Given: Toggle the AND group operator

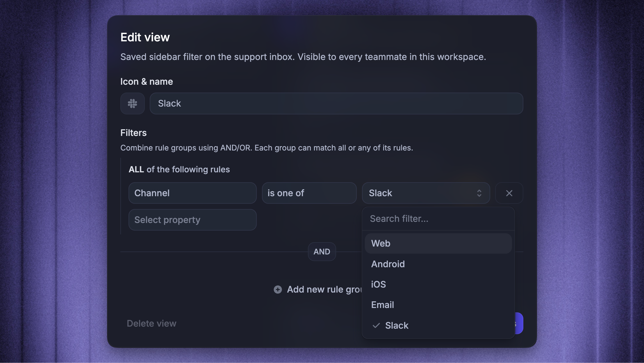Looking at the screenshot, I should tap(322, 252).
